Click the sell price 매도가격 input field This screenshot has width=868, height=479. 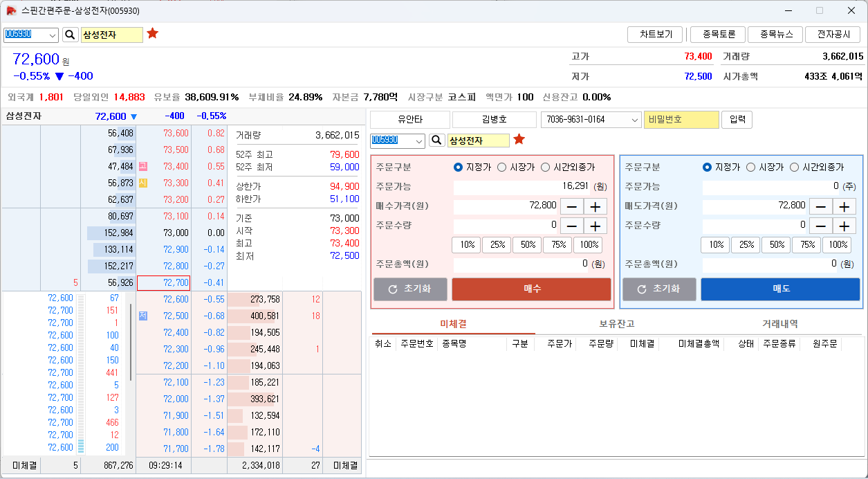click(x=755, y=206)
